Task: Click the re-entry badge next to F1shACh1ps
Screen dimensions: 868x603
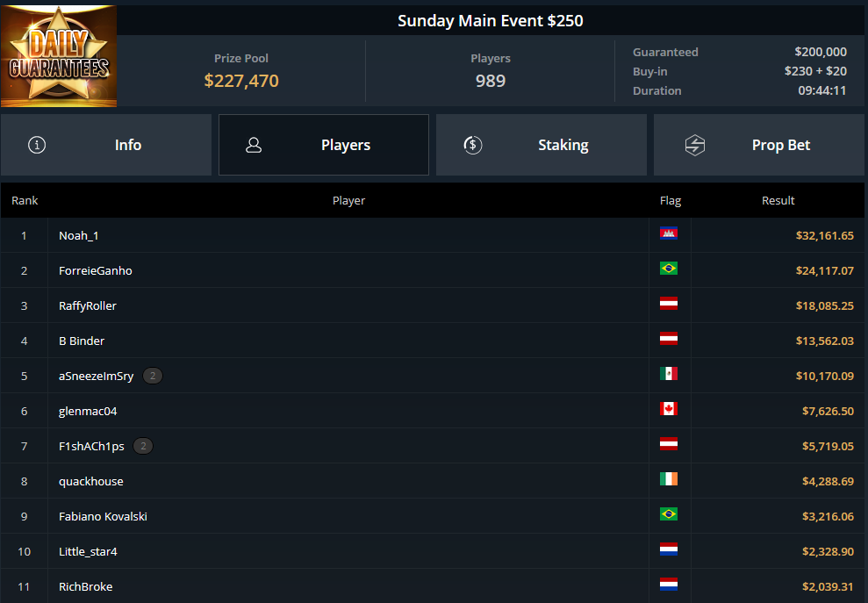Action: [x=143, y=446]
